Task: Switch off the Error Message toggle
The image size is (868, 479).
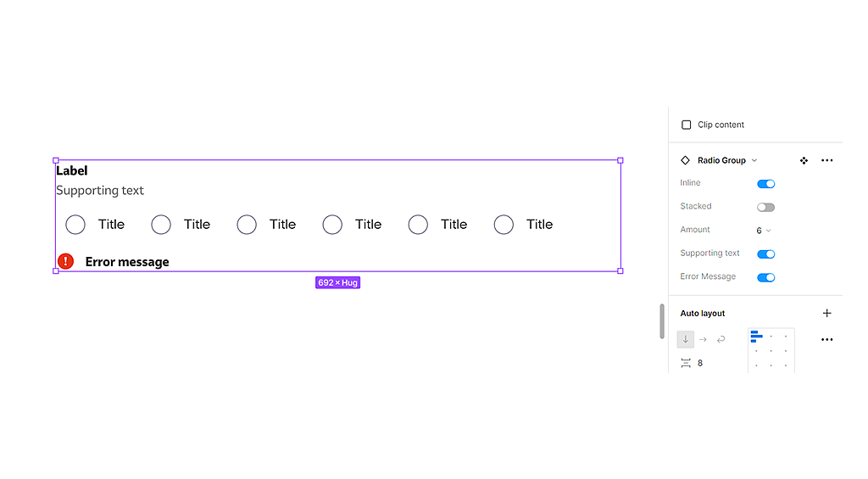Action: point(765,277)
